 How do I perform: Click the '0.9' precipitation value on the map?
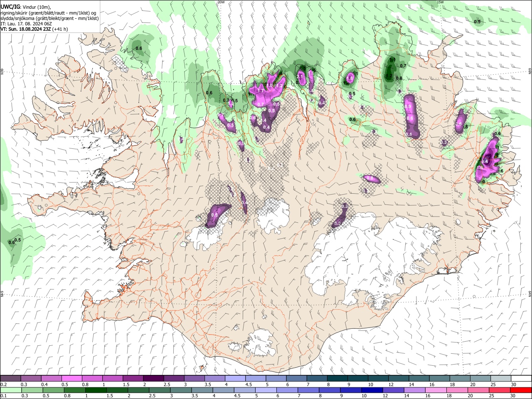[408, 107]
